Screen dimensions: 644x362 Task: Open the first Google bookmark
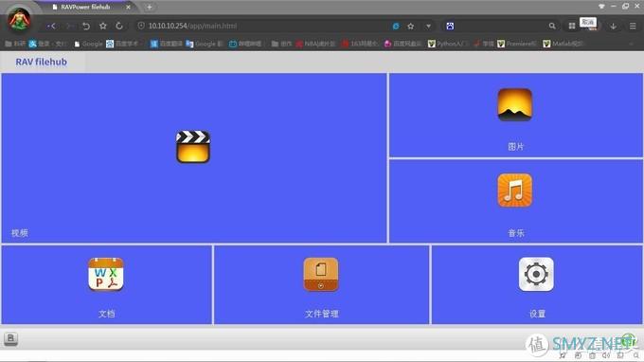[x=88, y=44]
